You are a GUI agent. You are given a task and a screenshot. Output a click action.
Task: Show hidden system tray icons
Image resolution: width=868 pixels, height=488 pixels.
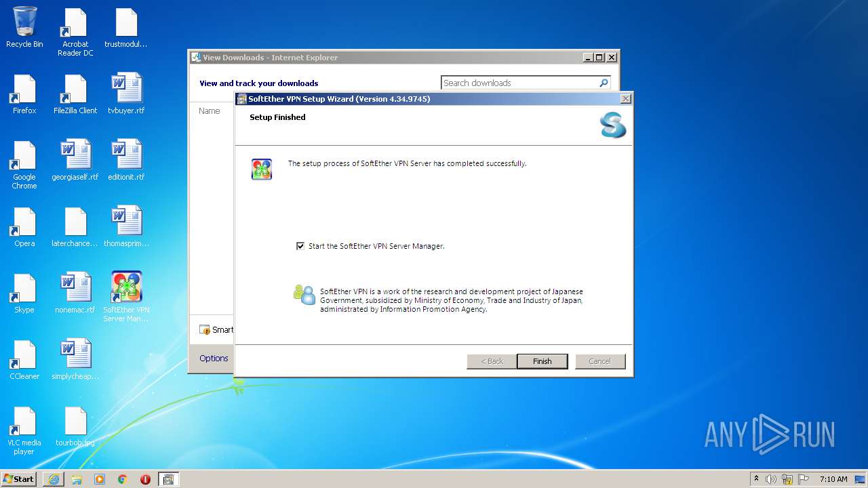tap(756, 479)
